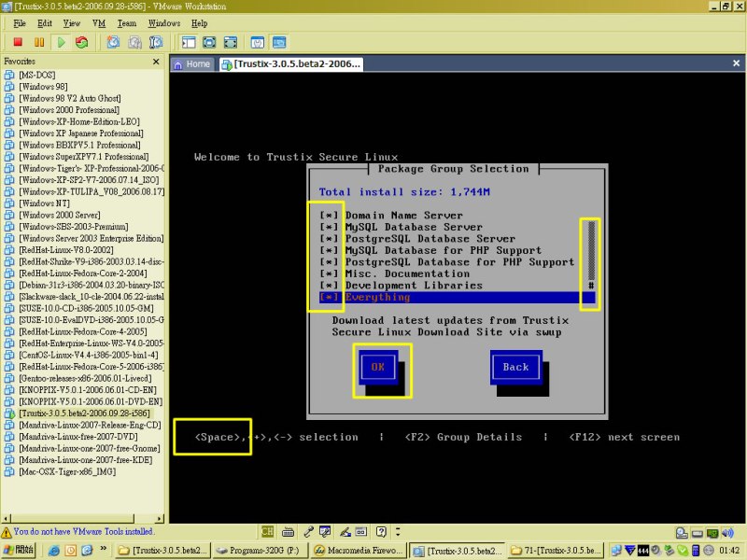Click the Summary view toolbar icon

tap(258, 42)
